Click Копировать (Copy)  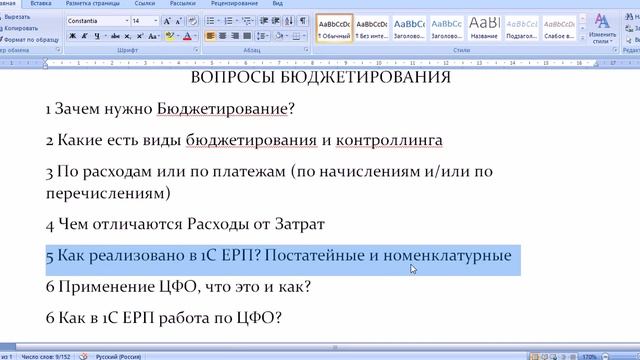point(19,28)
